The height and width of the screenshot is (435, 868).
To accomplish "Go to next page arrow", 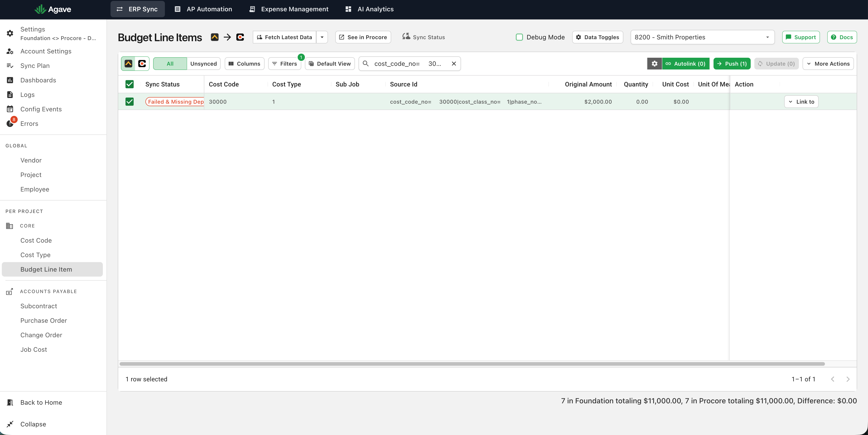I will coord(848,379).
